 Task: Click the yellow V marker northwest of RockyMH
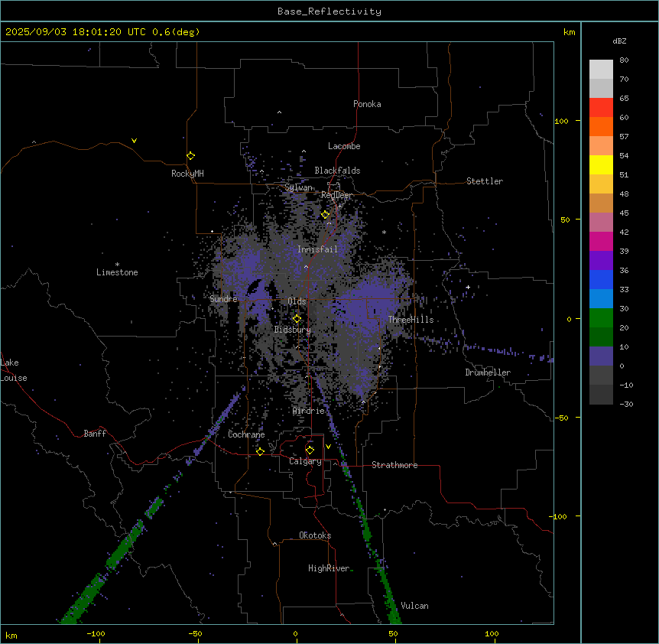[x=134, y=141]
